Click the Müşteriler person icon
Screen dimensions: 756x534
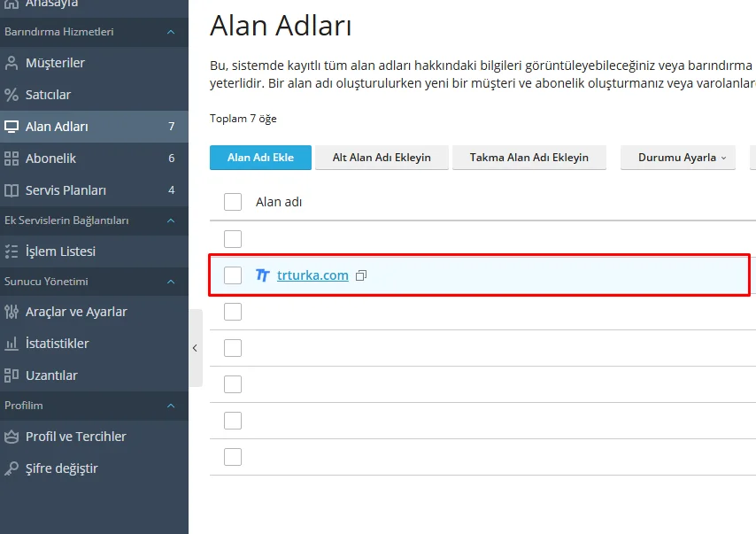12,63
